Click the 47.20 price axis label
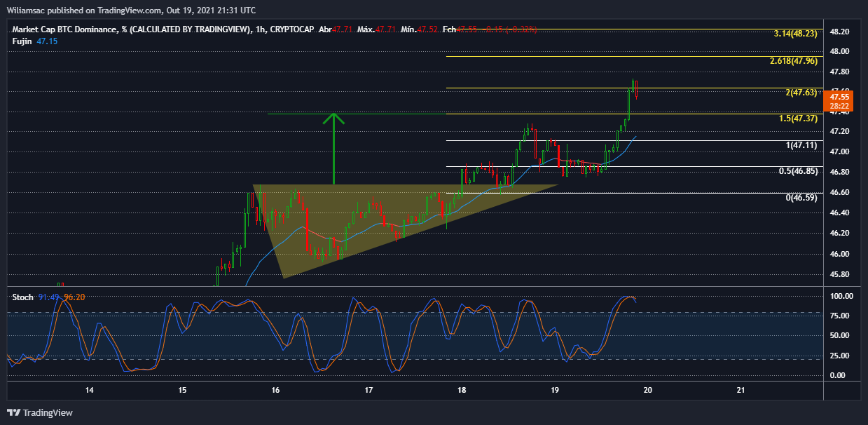The image size is (868, 425). point(840,132)
